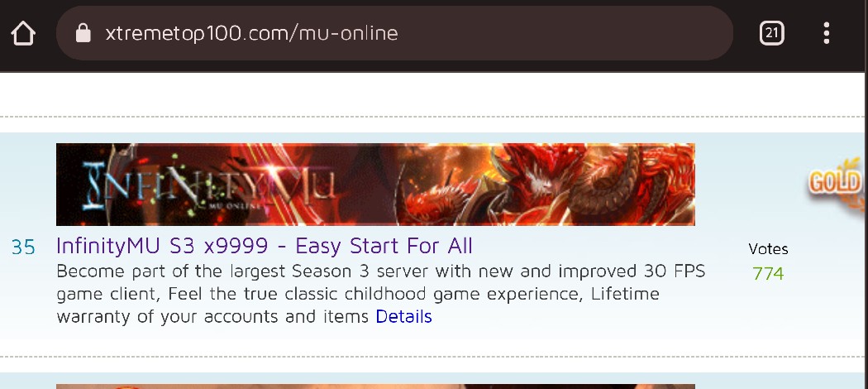Click the center of the InfinityMU banner
The height and width of the screenshot is (389, 868).
click(x=375, y=185)
